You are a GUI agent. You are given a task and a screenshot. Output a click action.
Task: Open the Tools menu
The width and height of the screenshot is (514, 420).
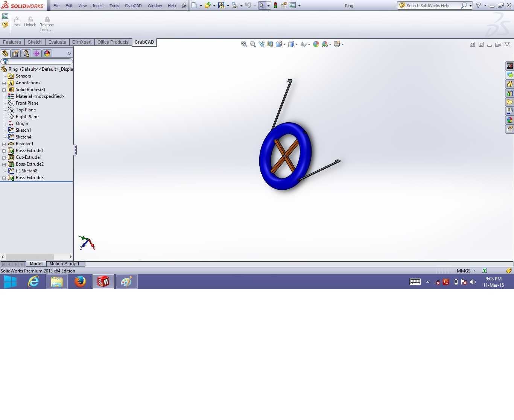(114, 6)
